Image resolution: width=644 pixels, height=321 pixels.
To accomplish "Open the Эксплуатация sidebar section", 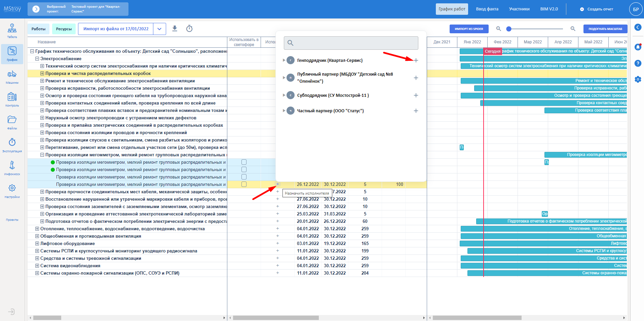I will tap(12, 145).
